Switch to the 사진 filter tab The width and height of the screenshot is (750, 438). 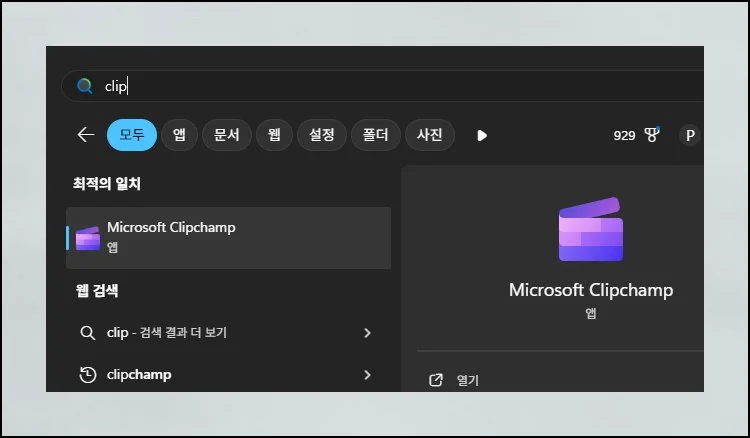430,135
